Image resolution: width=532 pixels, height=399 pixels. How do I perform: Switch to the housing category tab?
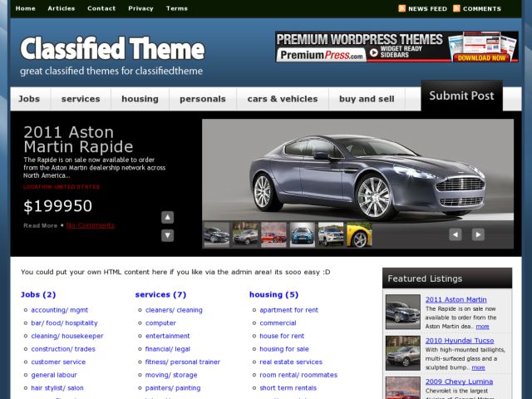pyautogui.click(x=140, y=99)
